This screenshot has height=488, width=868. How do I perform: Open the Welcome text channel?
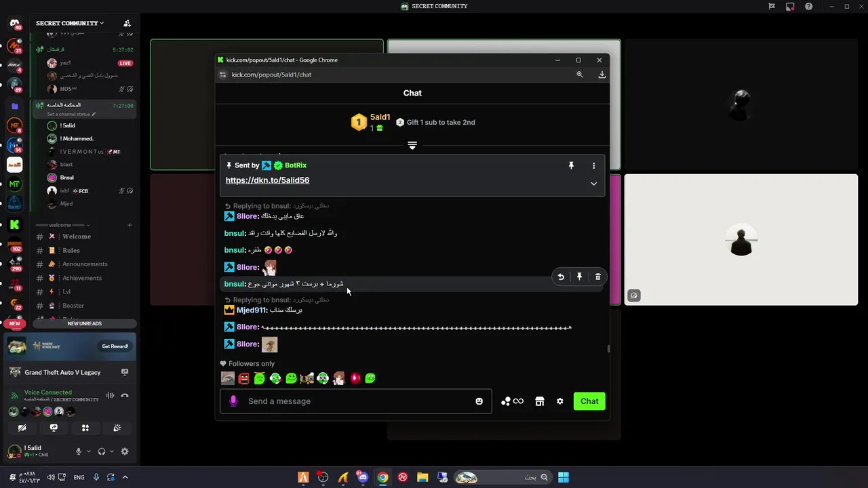pyautogui.click(x=85, y=237)
